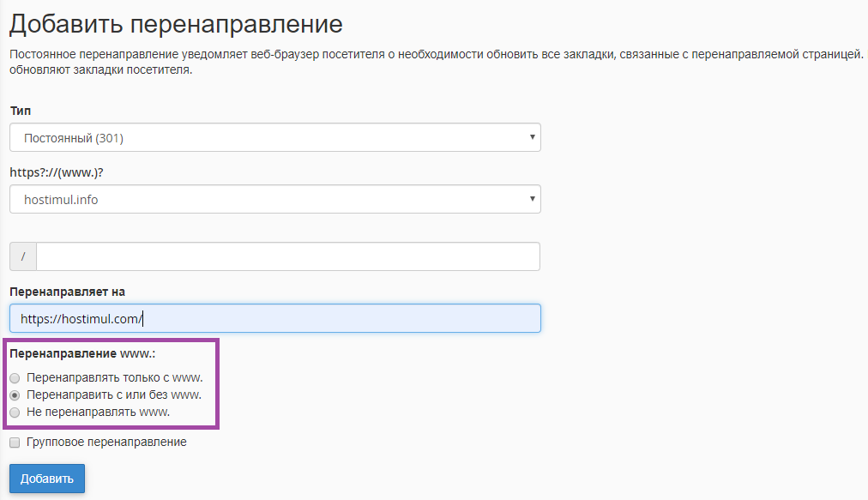
Task: Click the empty path field after the slash
Action: (287, 256)
